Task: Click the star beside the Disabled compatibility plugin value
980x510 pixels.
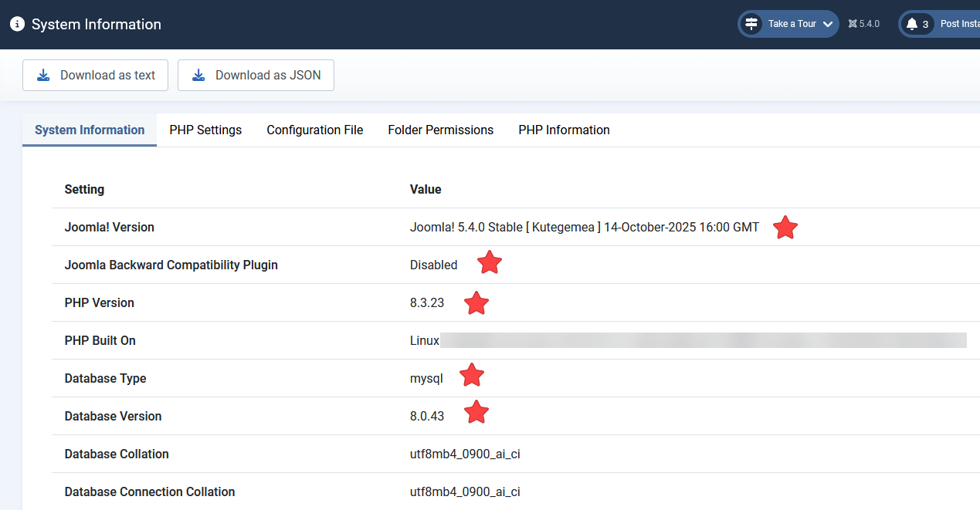Action: [489, 263]
